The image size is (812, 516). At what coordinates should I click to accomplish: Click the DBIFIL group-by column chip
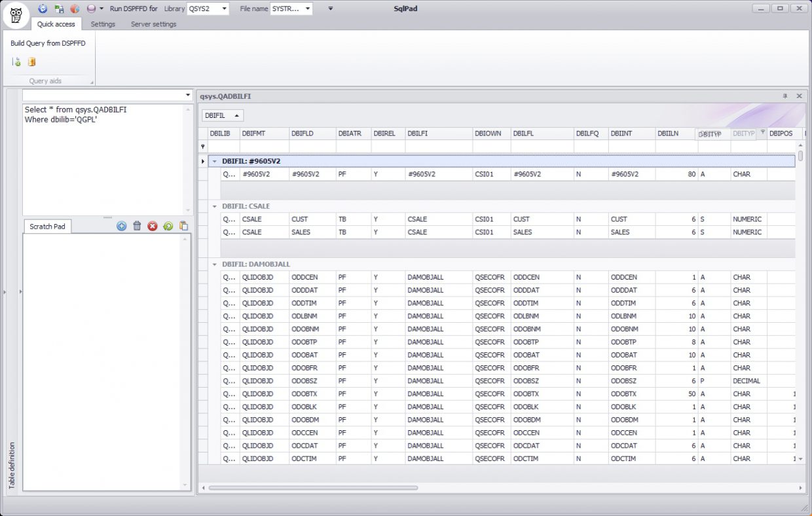(x=223, y=115)
